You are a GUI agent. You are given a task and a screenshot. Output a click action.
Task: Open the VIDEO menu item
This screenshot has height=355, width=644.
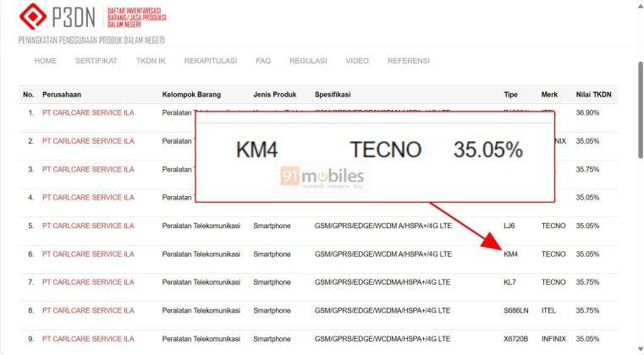[x=357, y=61]
